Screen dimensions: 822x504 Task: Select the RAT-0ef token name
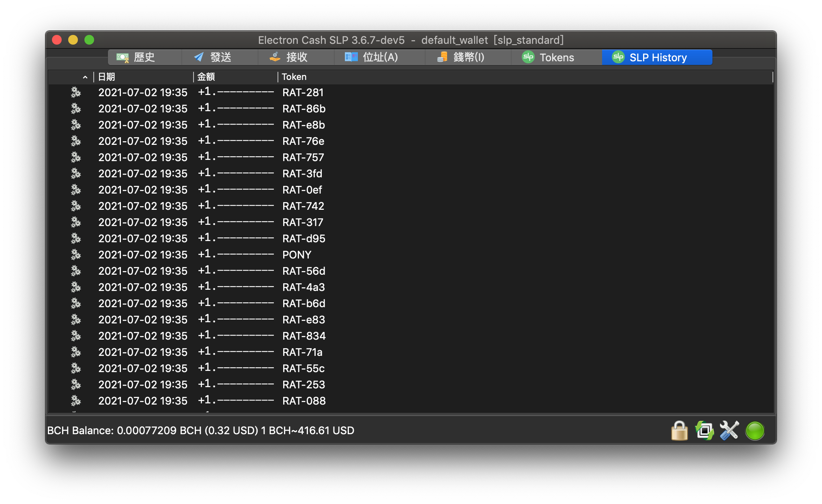tap(302, 190)
